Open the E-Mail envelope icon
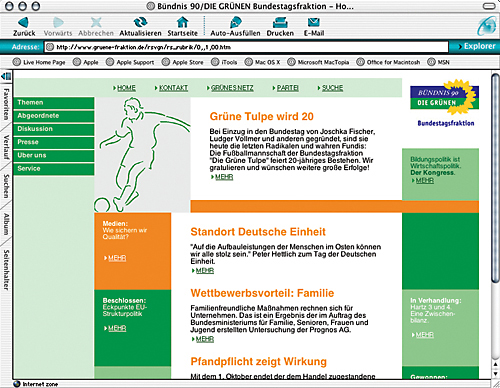This screenshot has width=500, height=388. coord(314,22)
